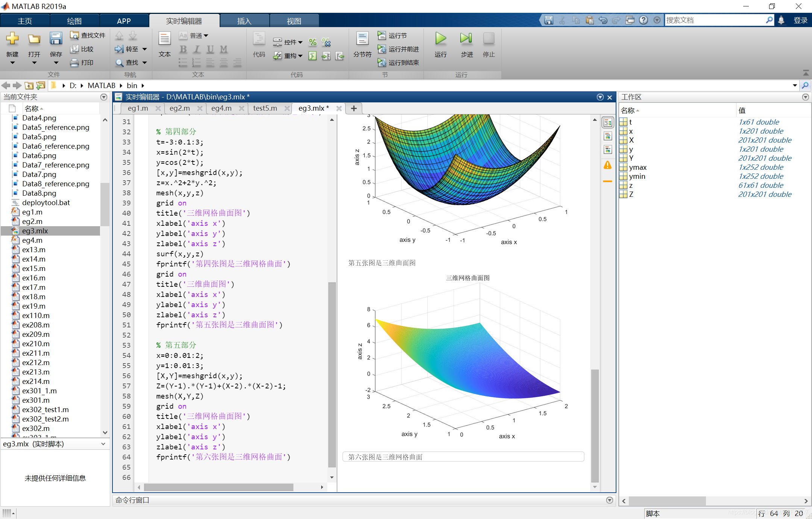Switch to the 绘图 ribbon tab
The width and height of the screenshot is (812, 519).
(74, 21)
